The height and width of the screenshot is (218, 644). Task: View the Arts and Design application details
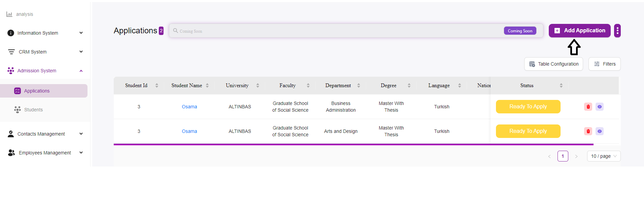pyautogui.click(x=599, y=131)
